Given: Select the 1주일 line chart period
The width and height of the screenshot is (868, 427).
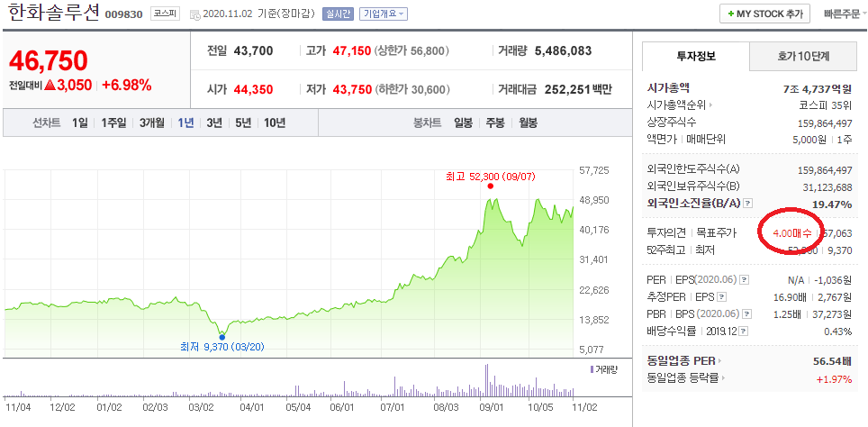Looking at the screenshot, I should (113, 123).
